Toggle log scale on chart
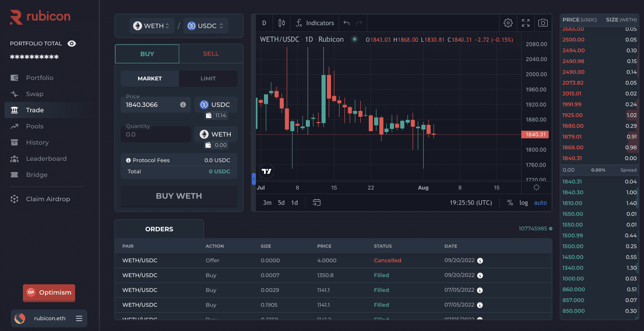The height and width of the screenshot is (331, 644). click(x=524, y=203)
